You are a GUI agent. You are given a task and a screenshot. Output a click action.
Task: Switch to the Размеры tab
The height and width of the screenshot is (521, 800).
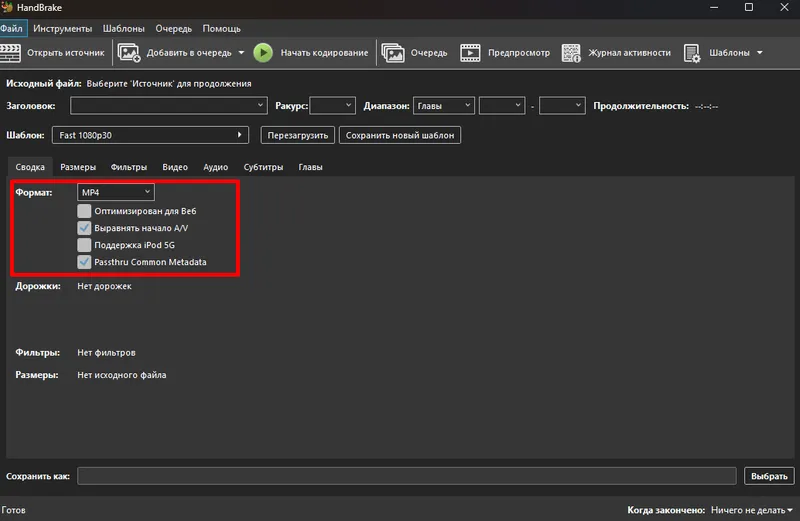point(78,167)
